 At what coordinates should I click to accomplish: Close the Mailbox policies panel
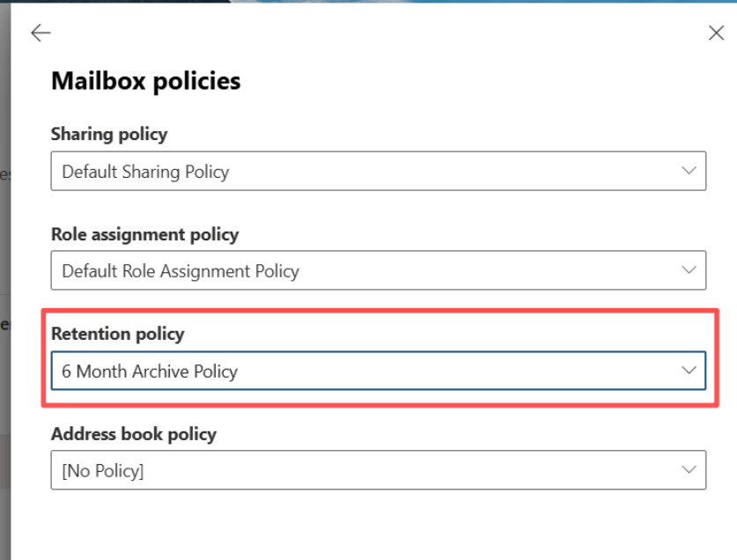[x=716, y=33]
